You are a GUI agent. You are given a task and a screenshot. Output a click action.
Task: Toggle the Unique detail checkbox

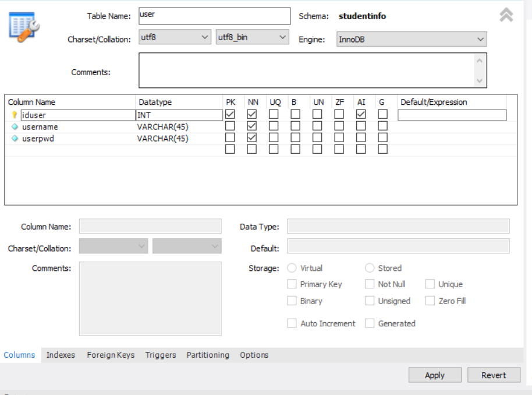(430, 284)
